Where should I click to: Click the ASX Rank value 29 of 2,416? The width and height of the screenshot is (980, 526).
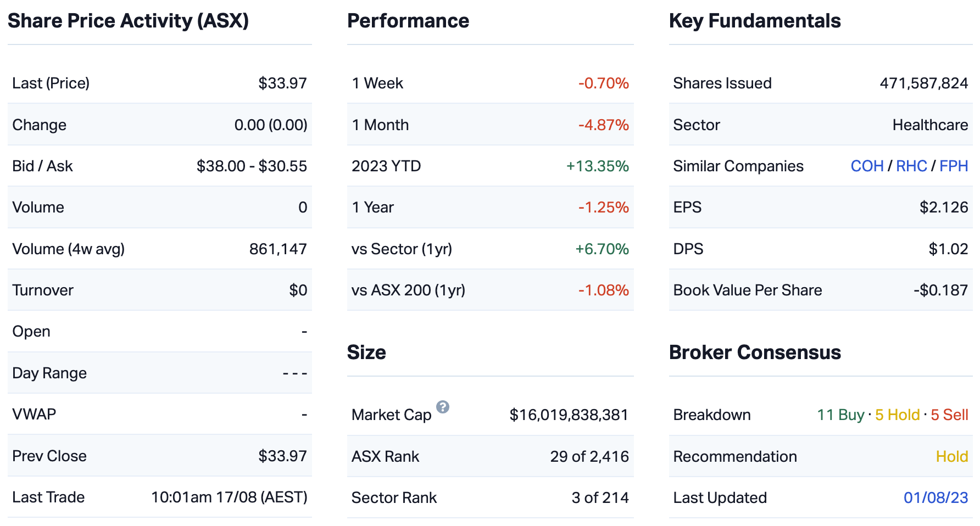589,456
